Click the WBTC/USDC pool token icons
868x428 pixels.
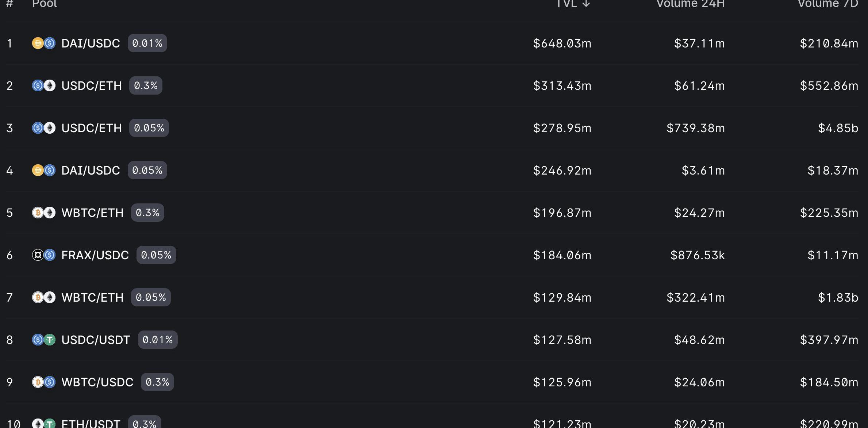[44, 382]
